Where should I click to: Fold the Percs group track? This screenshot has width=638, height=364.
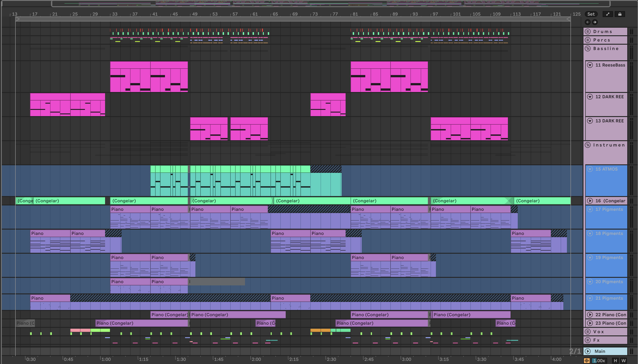(x=588, y=40)
